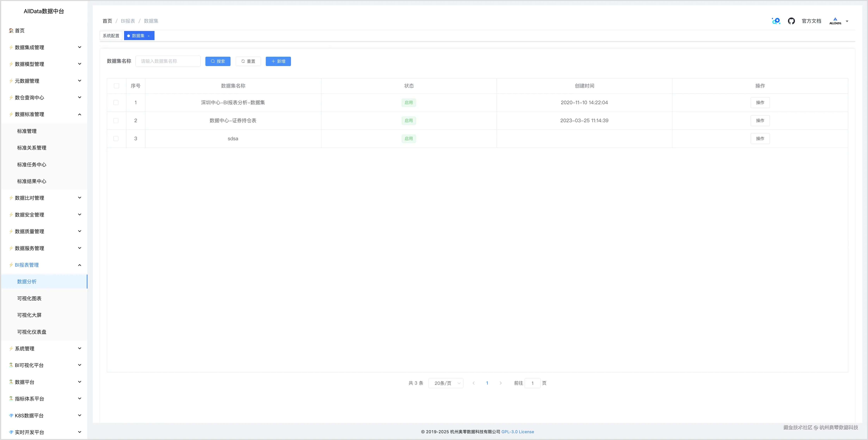The width and height of the screenshot is (868, 440).
Task: Check the row for 数据中心-证券持仓表
Action: point(116,121)
